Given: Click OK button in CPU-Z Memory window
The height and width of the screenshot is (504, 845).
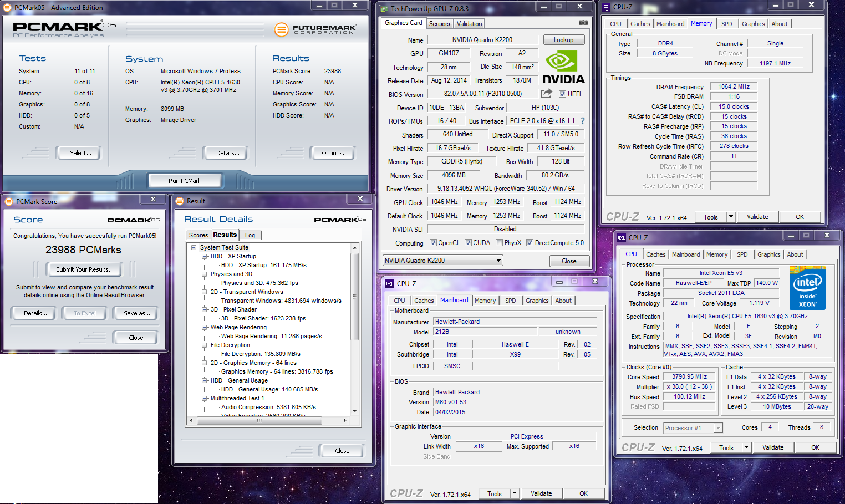Looking at the screenshot, I should (x=800, y=217).
